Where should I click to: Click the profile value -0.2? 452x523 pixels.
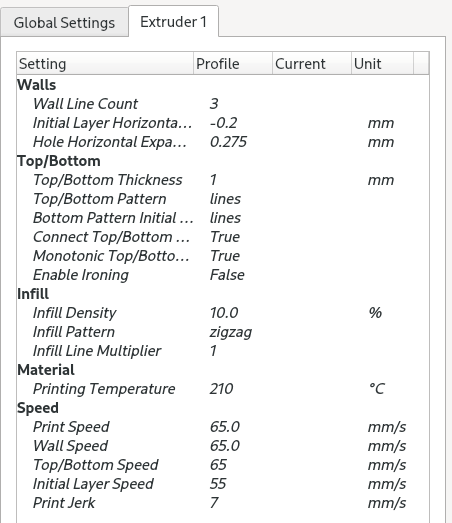point(223,123)
